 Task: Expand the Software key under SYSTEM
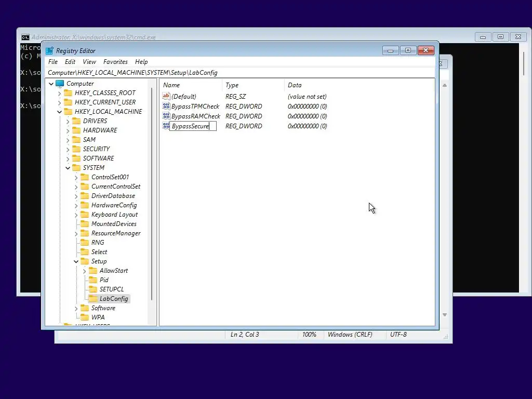[76, 308]
